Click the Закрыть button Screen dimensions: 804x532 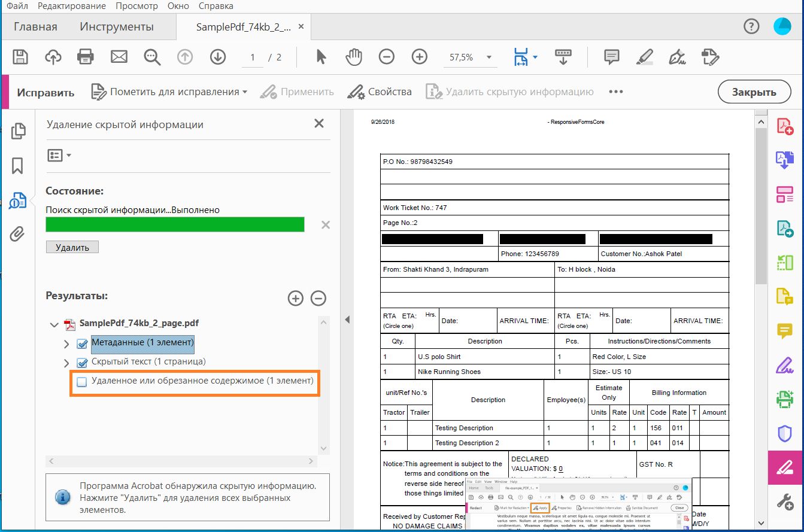pos(754,92)
